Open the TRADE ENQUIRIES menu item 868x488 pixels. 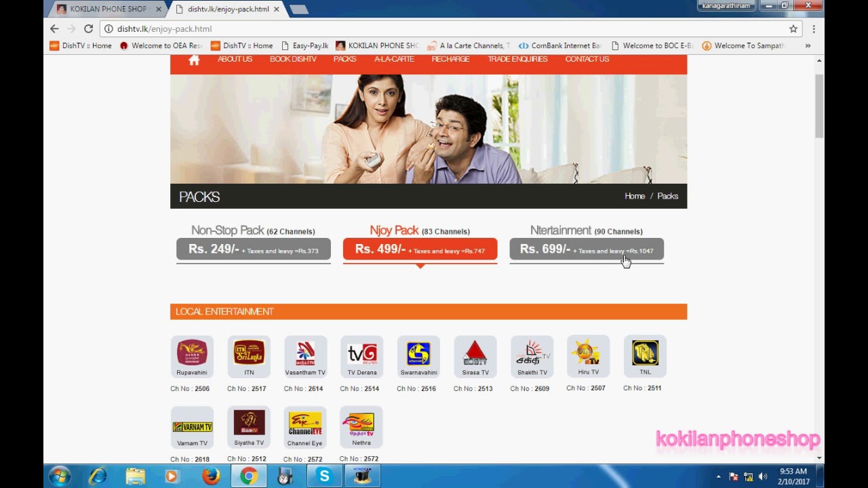[517, 59]
